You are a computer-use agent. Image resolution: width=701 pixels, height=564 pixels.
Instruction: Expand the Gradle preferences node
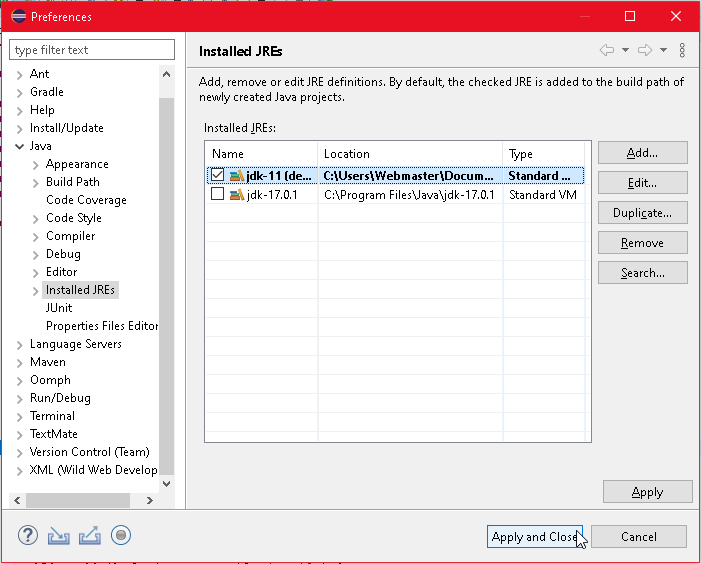point(19,93)
